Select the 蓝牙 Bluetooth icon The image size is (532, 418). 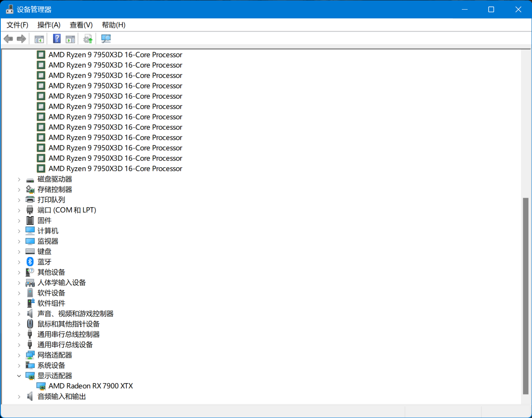coord(30,262)
